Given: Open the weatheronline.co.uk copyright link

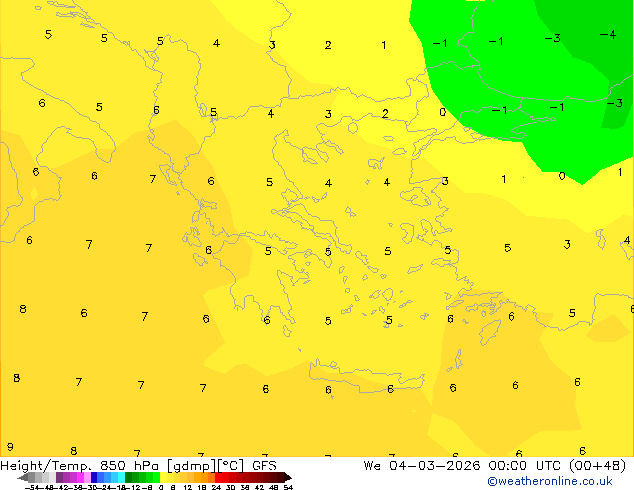Looking at the screenshot, I should point(550,481).
